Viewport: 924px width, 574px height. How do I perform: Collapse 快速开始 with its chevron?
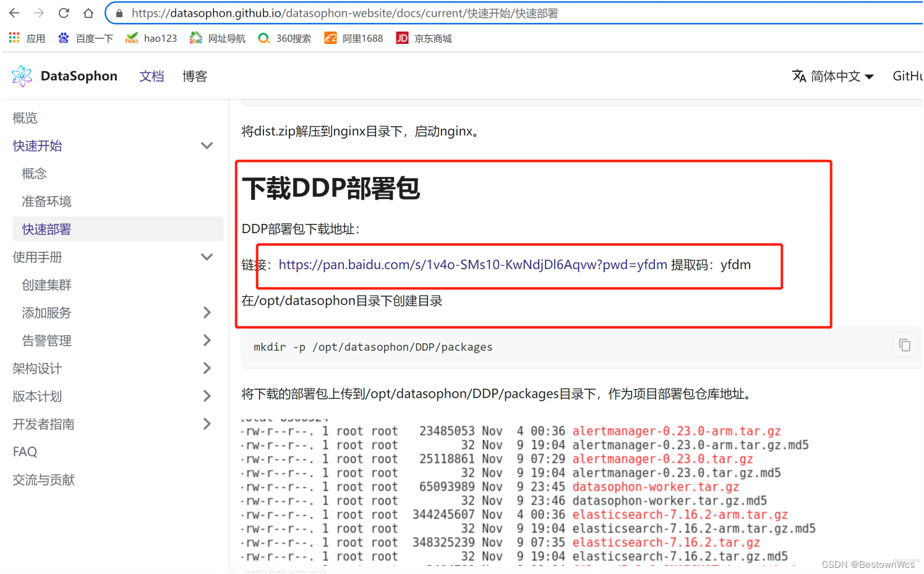207,146
